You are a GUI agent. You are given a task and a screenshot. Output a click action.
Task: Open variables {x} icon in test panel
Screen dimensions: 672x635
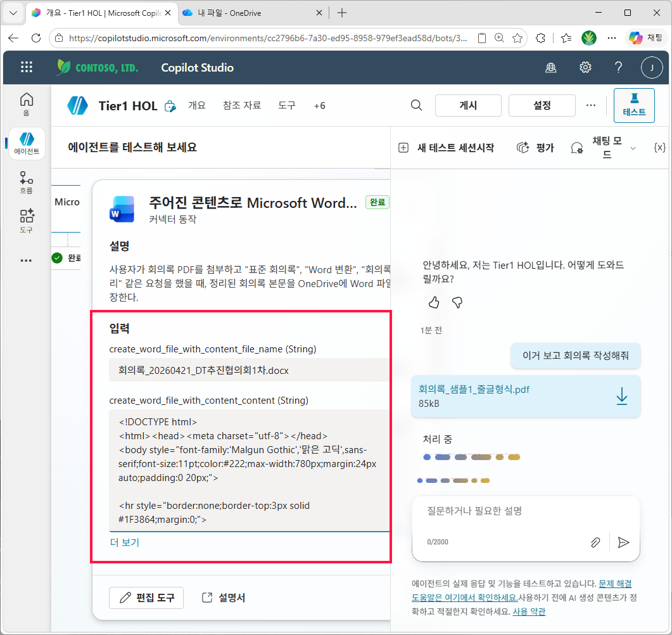[x=659, y=148]
